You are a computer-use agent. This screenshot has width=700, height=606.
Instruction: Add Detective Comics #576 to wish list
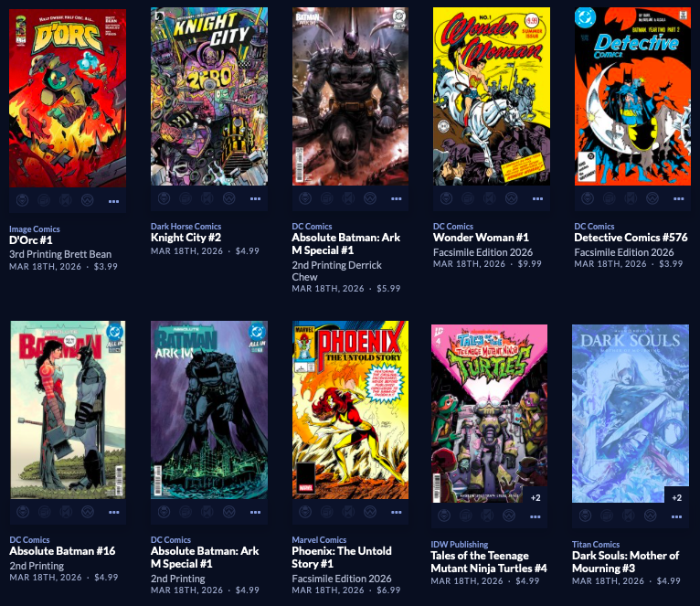pyautogui.click(x=652, y=197)
